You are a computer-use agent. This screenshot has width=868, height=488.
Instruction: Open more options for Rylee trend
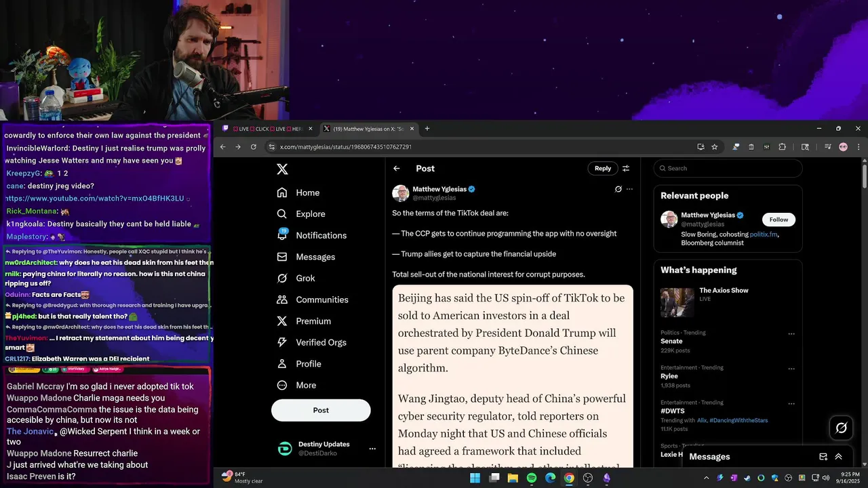pos(791,369)
